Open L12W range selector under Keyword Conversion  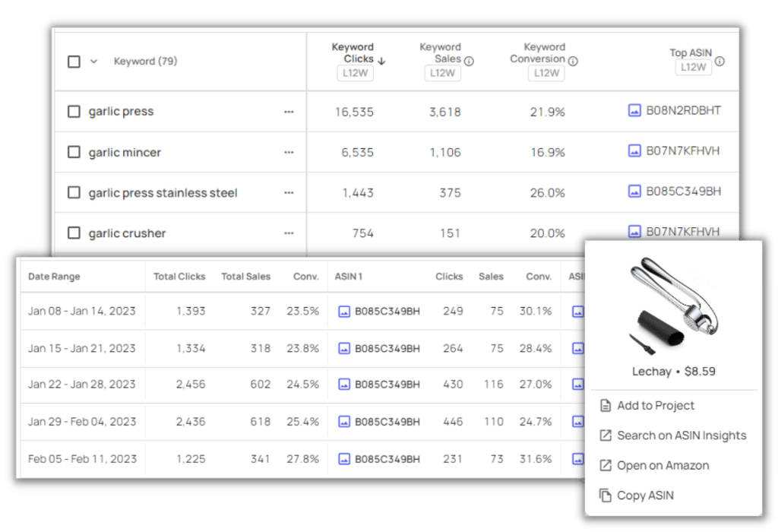tap(546, 74)
